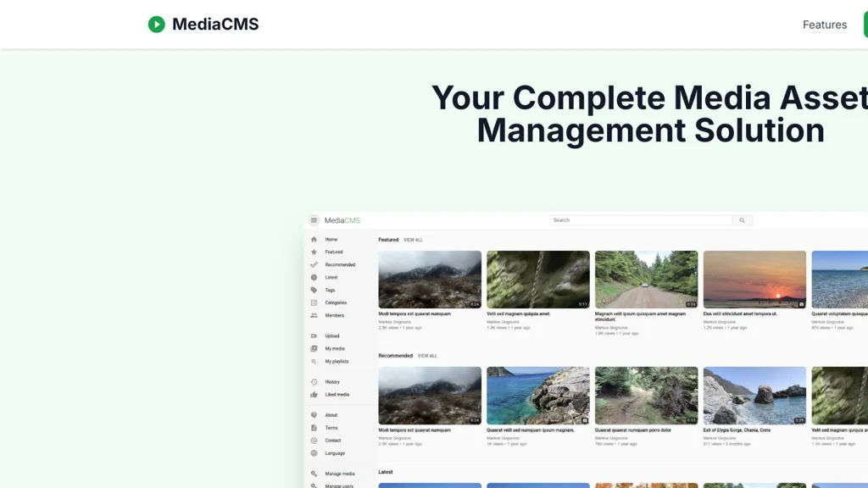Click the Liked media thumbs-up icon

(x=314, y=395)
